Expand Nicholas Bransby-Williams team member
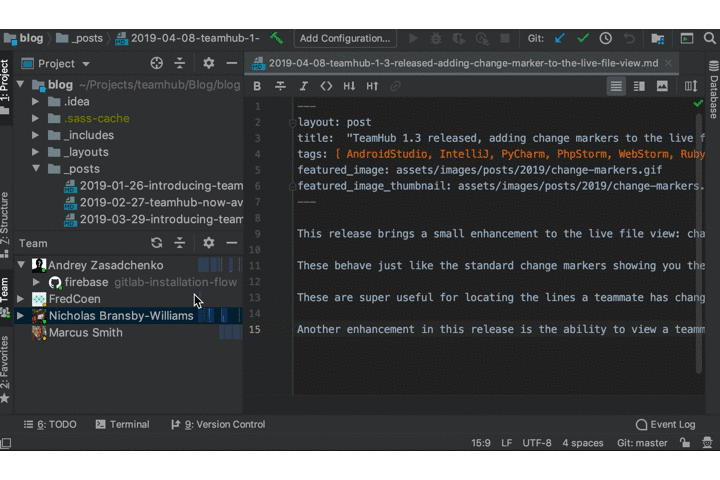 20,316
